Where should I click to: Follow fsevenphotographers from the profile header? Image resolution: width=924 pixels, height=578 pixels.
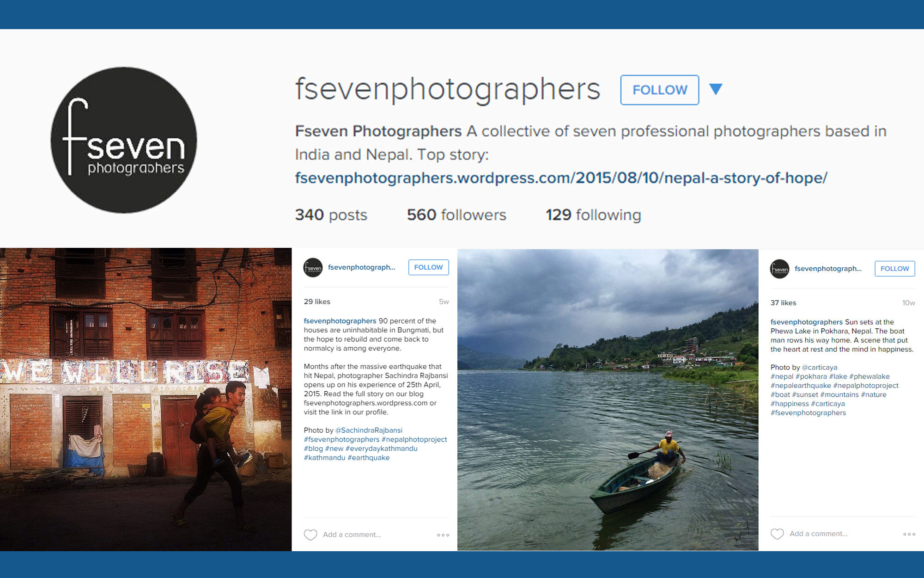tap(659, 90)
